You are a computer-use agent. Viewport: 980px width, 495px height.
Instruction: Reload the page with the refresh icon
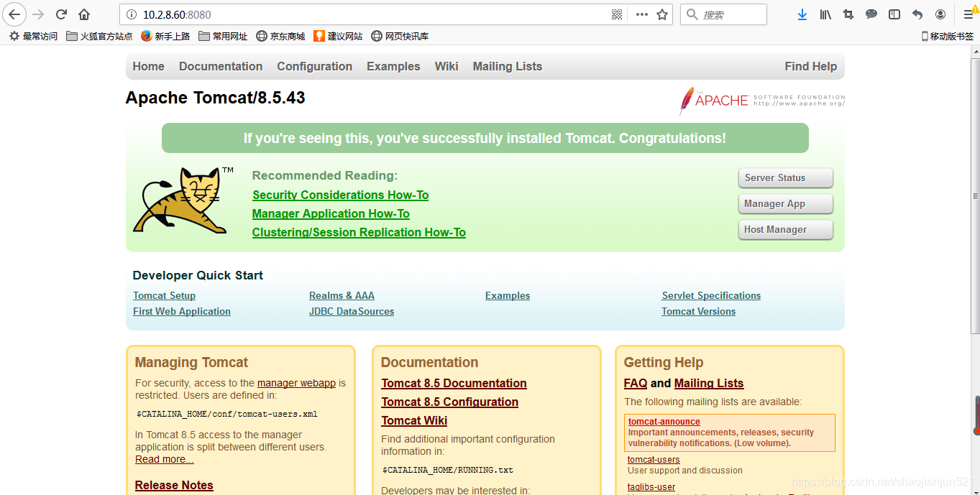click(x=62, y=14)
